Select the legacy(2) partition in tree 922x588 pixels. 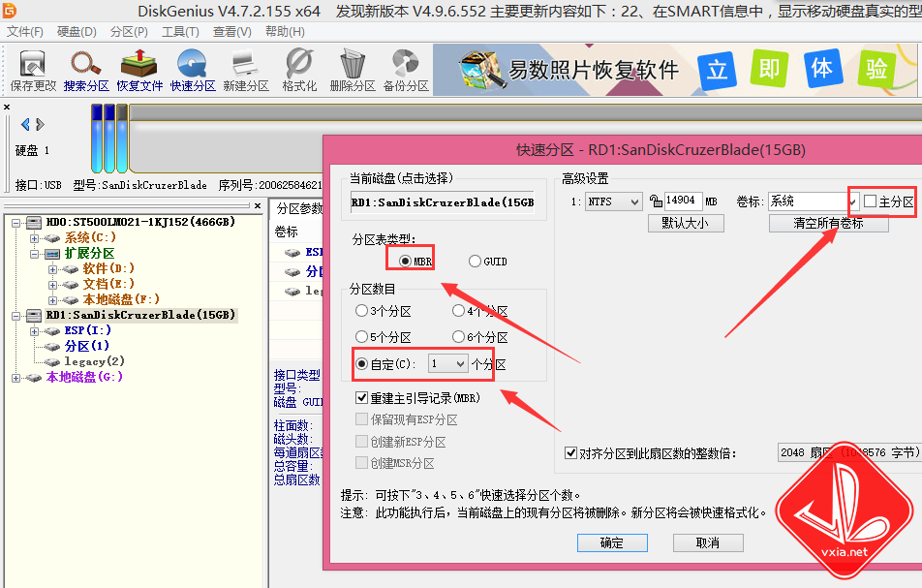pos(94,361)
